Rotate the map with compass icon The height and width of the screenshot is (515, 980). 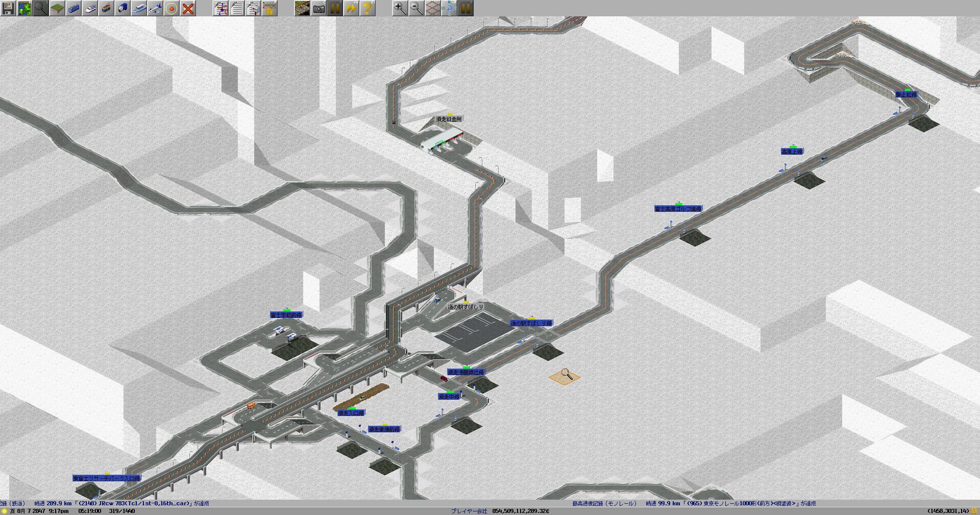point(449,8)
